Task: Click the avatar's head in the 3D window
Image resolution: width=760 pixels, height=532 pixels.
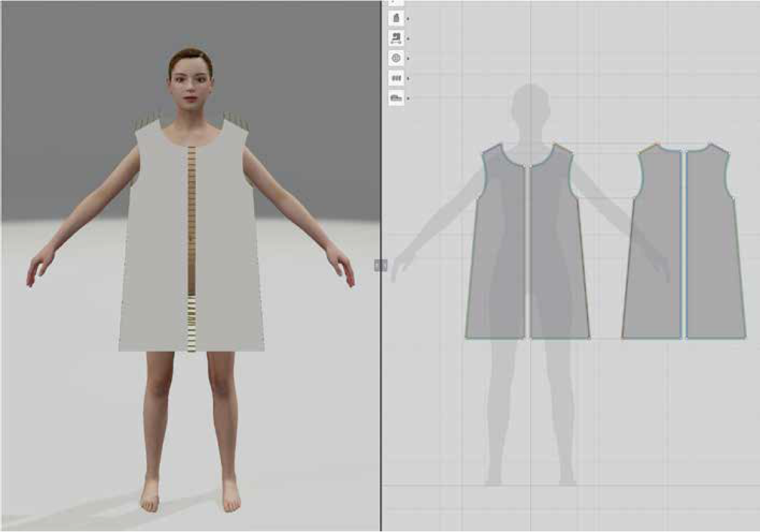Action: pos(190,80)
